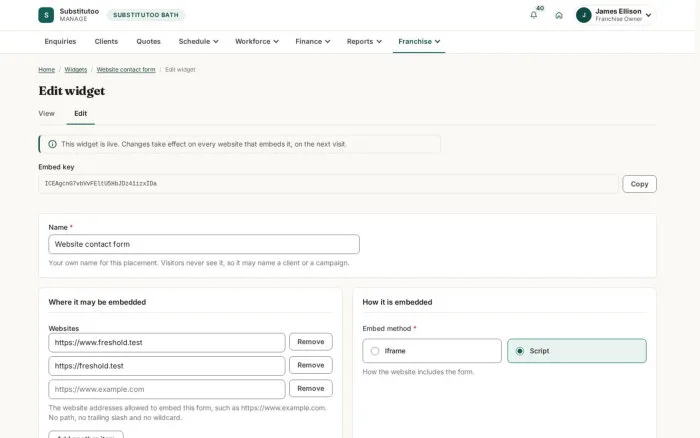Open notifications bell icon
The height and width of the screenshot is (438, 700).
tap(533, 15)
